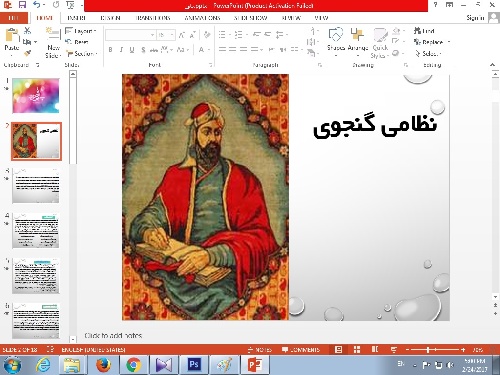
Task: Open Character Spacing dropdown
Action: coord(167,50)
